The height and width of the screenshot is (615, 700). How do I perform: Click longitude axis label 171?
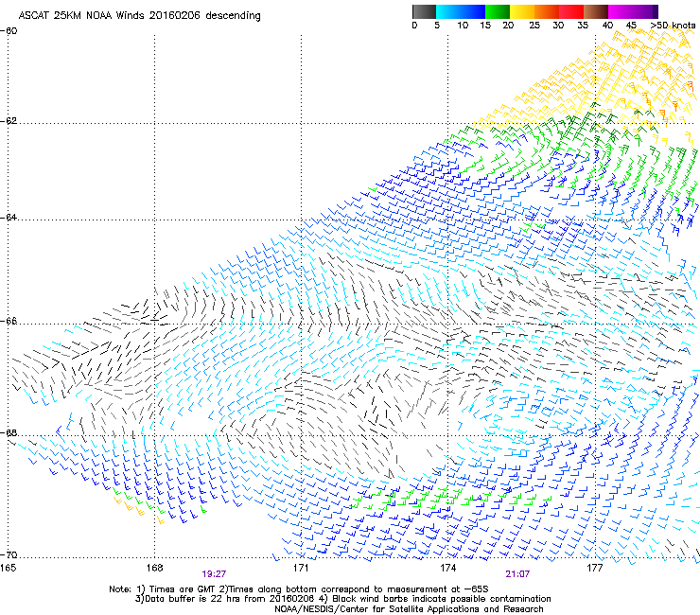click(301, 568)
